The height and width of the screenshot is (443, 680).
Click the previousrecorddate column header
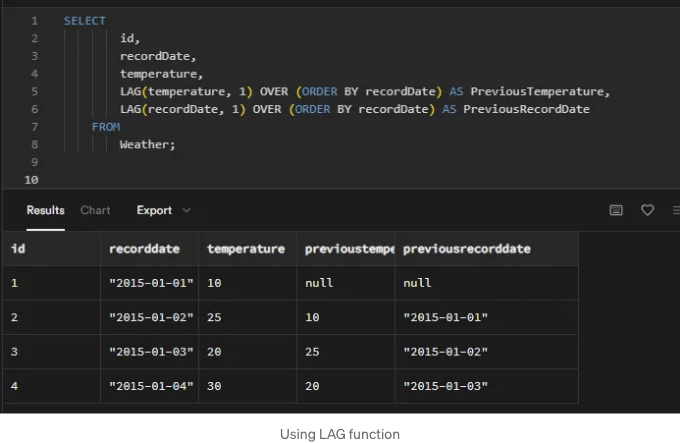(487, 249)
